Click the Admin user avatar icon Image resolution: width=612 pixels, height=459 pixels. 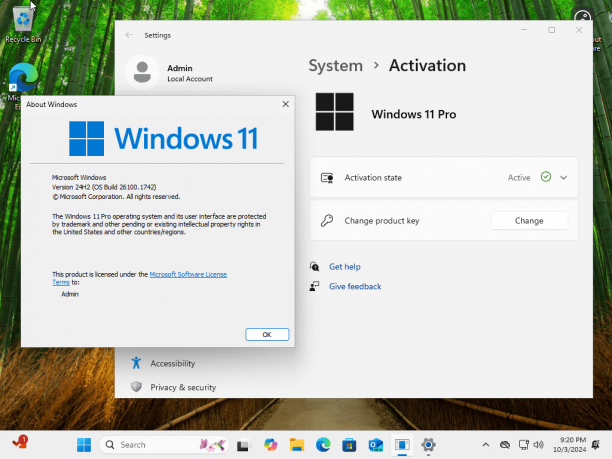click(142, 73)
